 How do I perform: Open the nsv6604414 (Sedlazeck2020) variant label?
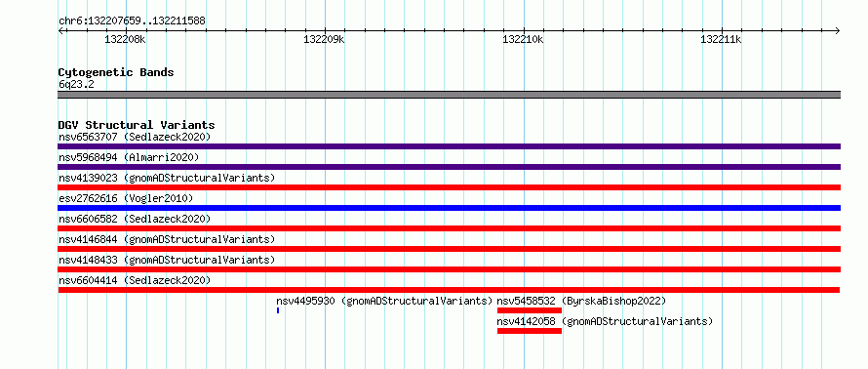pyautogui.click(x=135, y=280)
